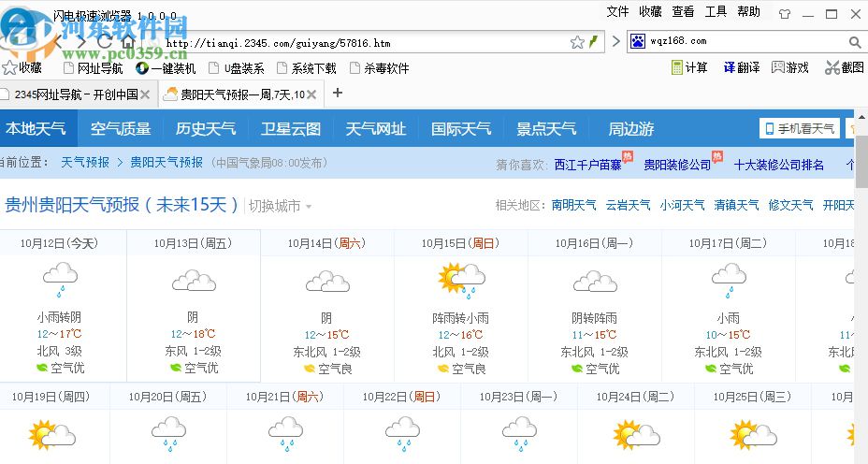Open 南明天气 related area link
Viewport: 868px width, 464px height.
573,205
